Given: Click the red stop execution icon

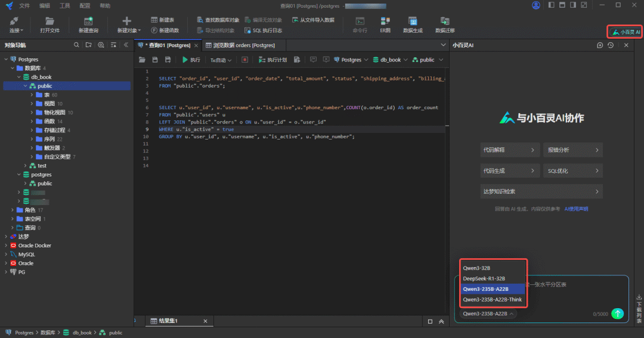Looking at the screenshot, I should (x=244, y=60).
